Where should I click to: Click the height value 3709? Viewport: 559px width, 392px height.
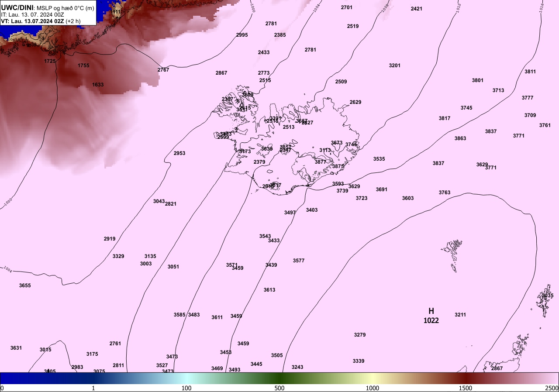click(x=530, y=115)
